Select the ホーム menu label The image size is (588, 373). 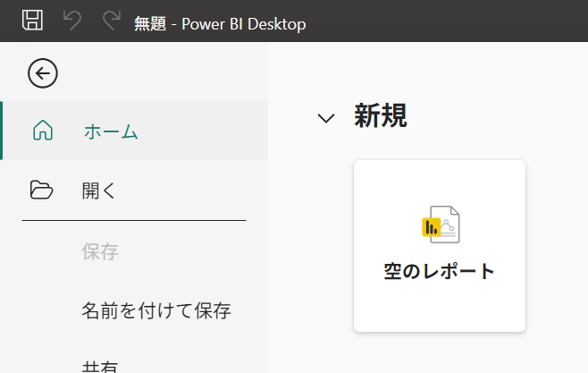[x=111, y=131]
